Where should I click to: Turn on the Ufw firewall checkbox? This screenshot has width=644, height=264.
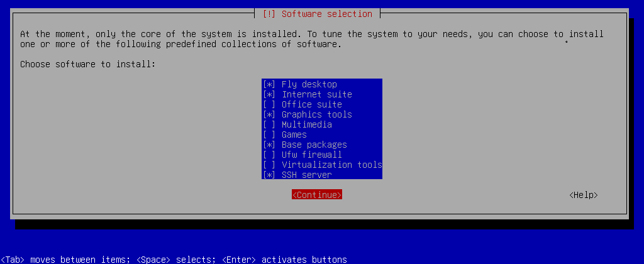(x=269, y=155)
